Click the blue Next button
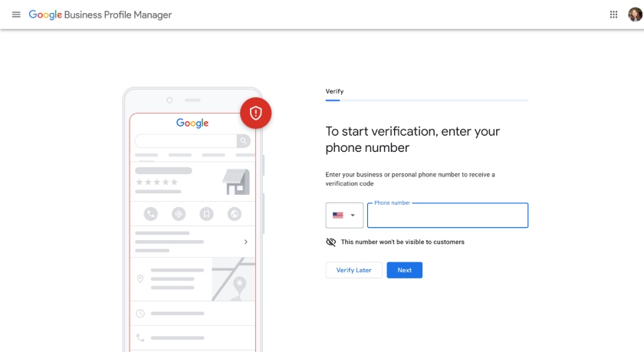 pyautogui.click(x=405, y=270)
